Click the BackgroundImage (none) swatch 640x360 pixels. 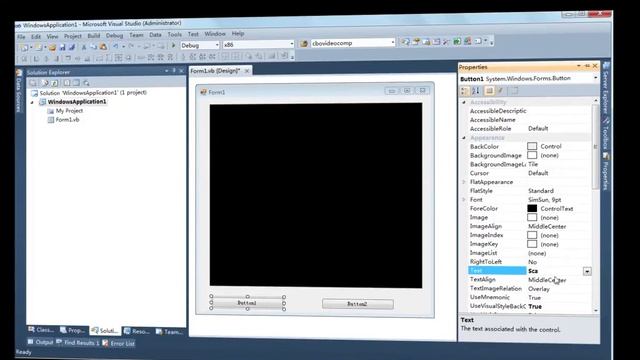532,155
